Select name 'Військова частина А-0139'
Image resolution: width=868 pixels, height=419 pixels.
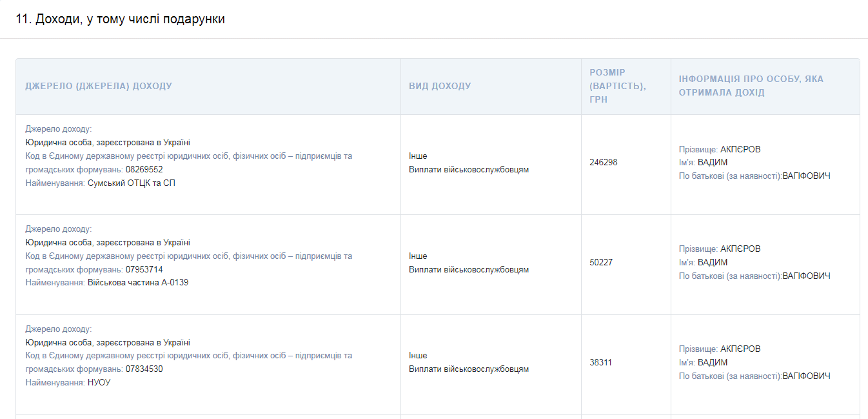pos(138,283)
